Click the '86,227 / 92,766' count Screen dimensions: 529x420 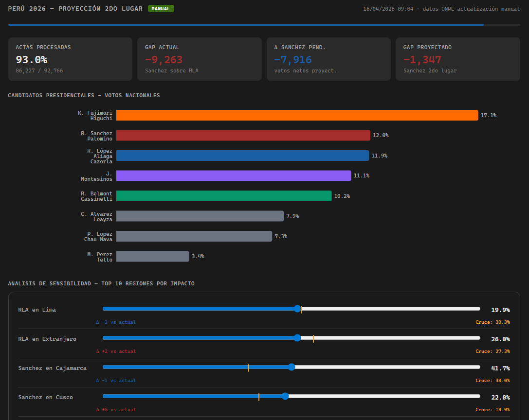coord(39,70)
